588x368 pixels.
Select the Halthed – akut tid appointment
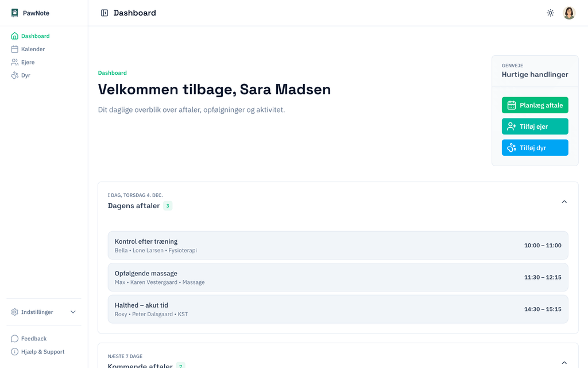pyautogui.click(x=338, y=309)
